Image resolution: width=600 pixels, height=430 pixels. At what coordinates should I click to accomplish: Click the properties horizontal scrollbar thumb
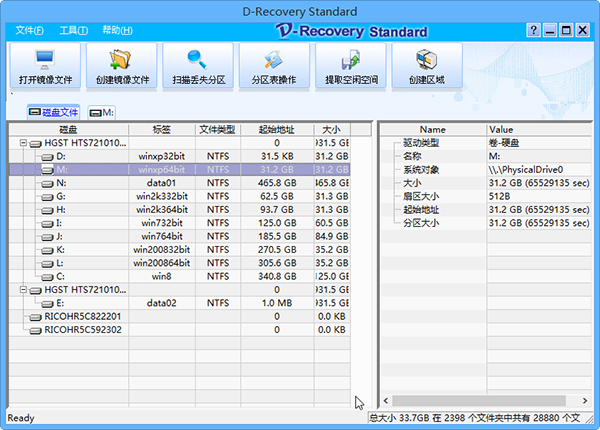tap(479, 401)
